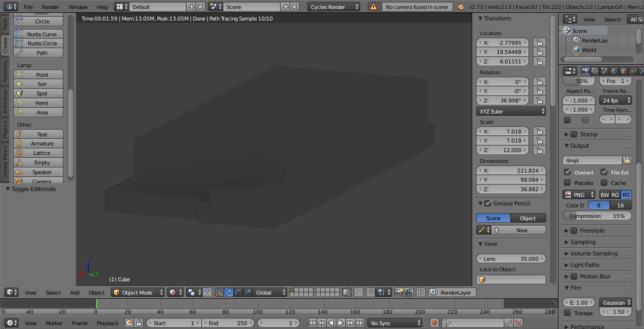Open the XYZ Euler rotation mode dropdown

pos(511,111)
